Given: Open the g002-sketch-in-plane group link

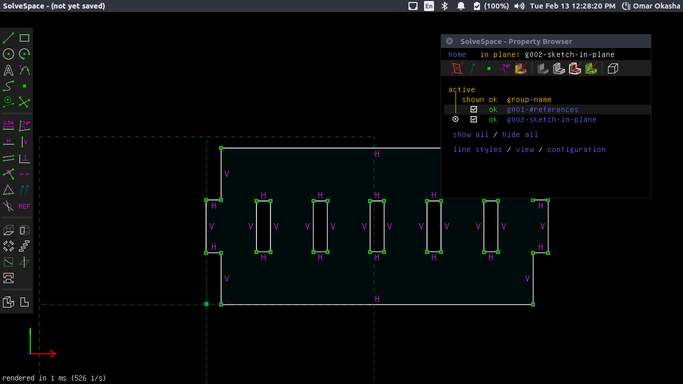Looking at the screenshot, I should [x=551, y=120].
